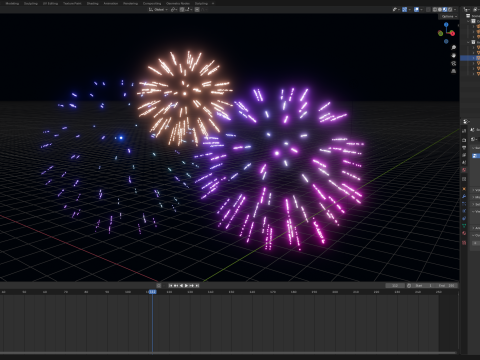Open the Physics properties tab
This screenshot has height=360, width=480.
tap(464, 211)
